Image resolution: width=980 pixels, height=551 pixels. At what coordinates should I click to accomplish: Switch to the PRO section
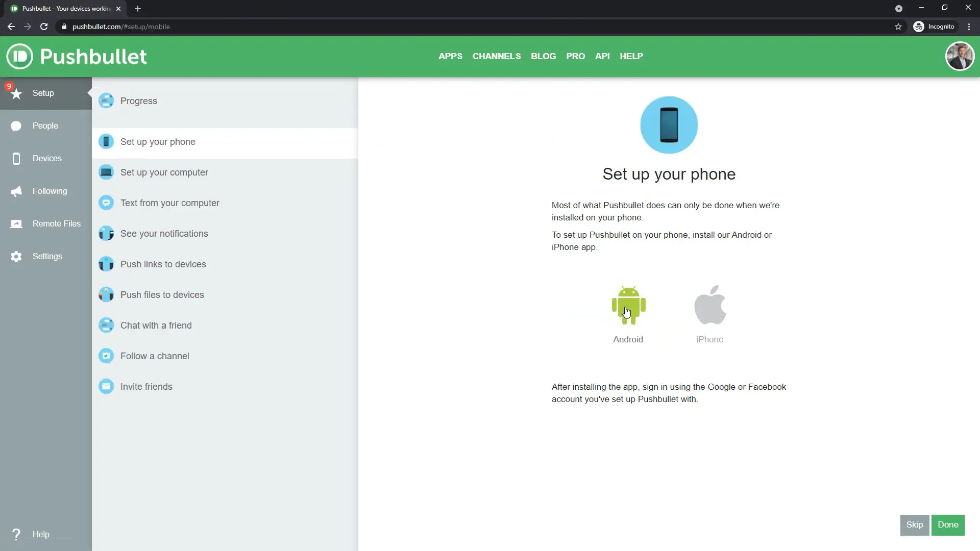pos(576,56)
